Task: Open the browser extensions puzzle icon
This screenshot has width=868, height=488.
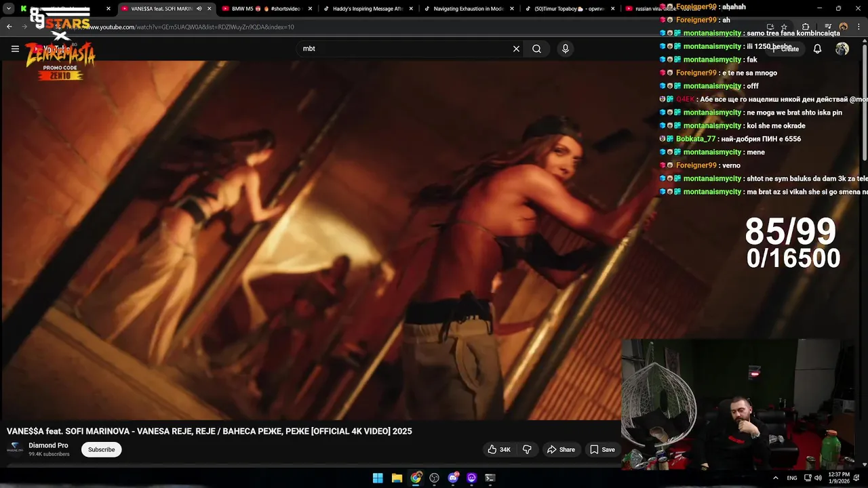Action: 806,27
